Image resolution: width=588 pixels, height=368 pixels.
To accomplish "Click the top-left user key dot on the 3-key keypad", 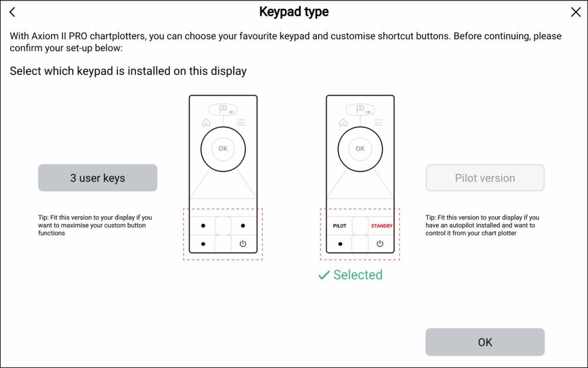I will click(203, 225).
